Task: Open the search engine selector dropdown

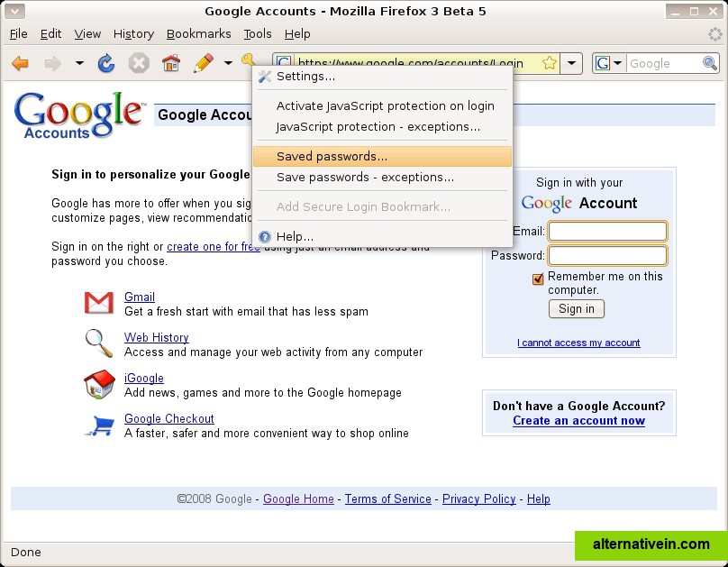Action: [609, 63]
